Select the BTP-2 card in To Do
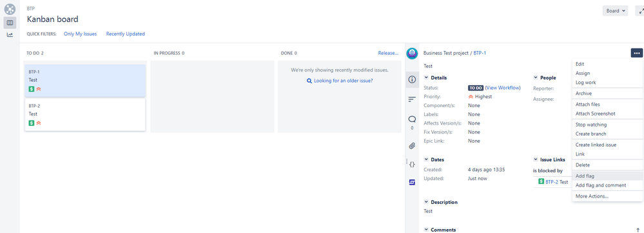 (85, 115)
